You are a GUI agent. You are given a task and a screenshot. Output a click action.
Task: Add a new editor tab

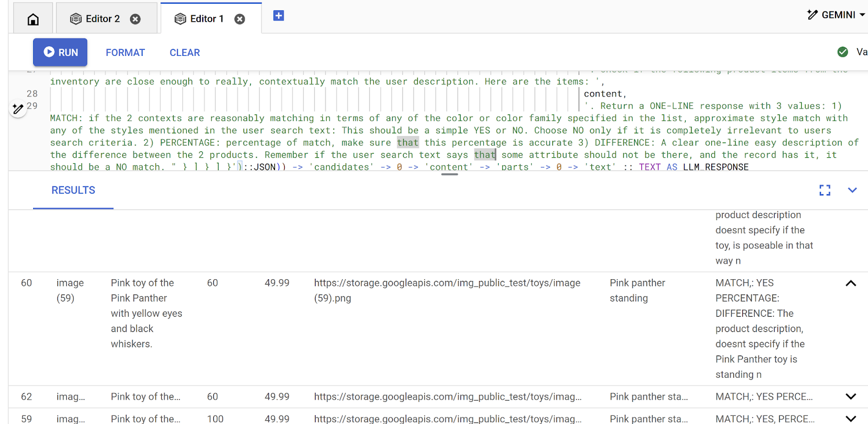click(278, 16)
